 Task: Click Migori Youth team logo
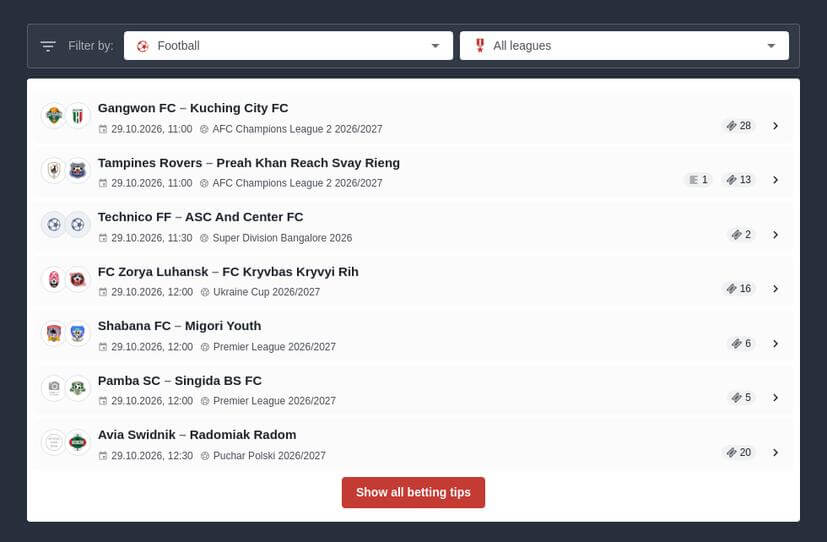pos(78,333)
